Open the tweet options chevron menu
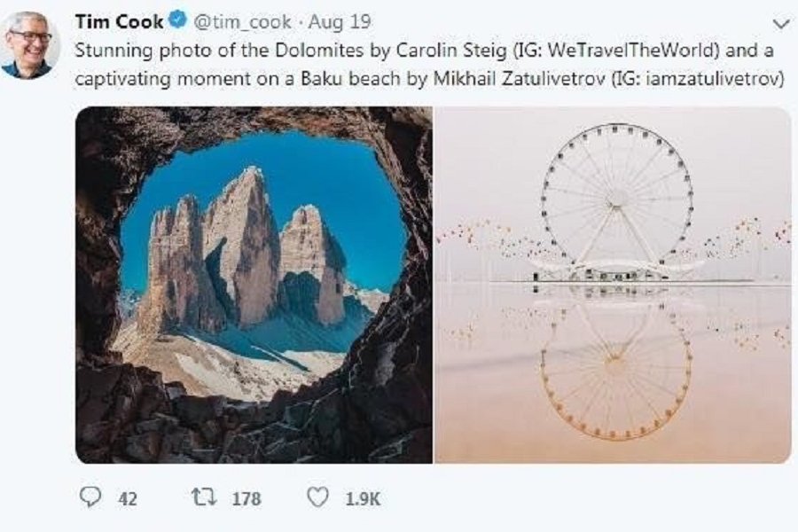This screenshot has width=798, height=532. coord(780,23)
